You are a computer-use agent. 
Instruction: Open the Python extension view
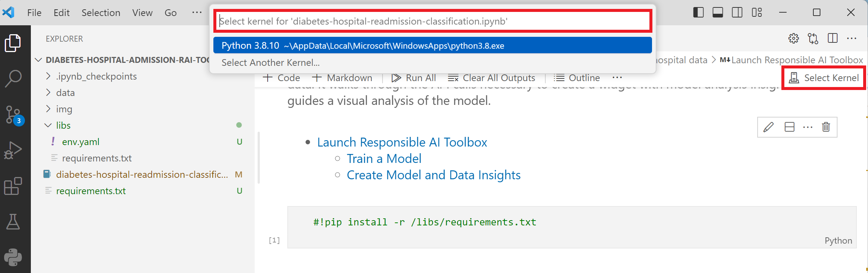coord(13,257)
